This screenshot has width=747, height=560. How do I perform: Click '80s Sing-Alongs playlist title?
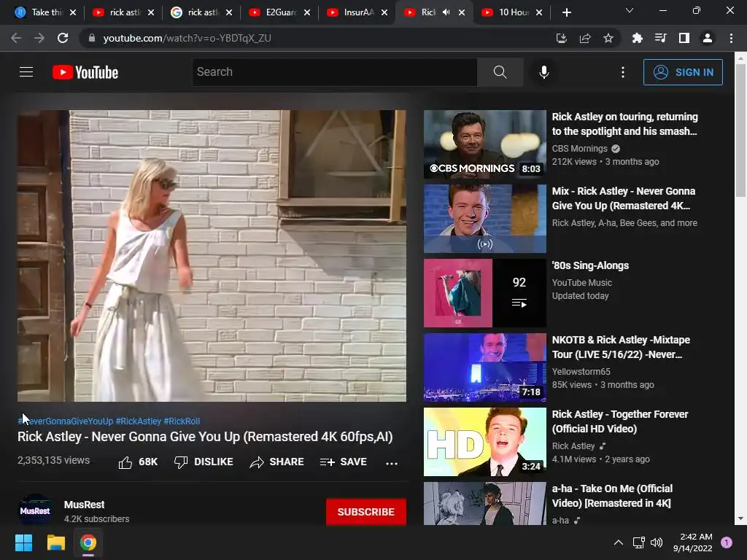(x=590, y=265)
